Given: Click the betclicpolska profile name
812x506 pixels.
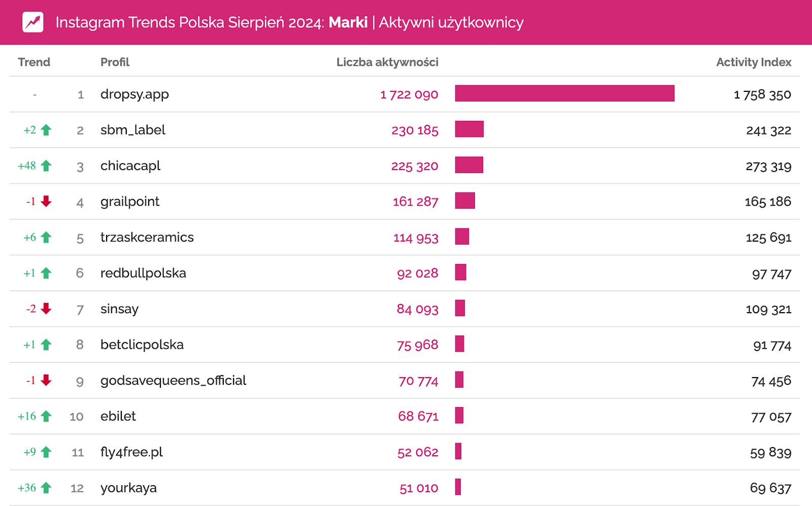Looking at the screenshot, I should 142,345.
